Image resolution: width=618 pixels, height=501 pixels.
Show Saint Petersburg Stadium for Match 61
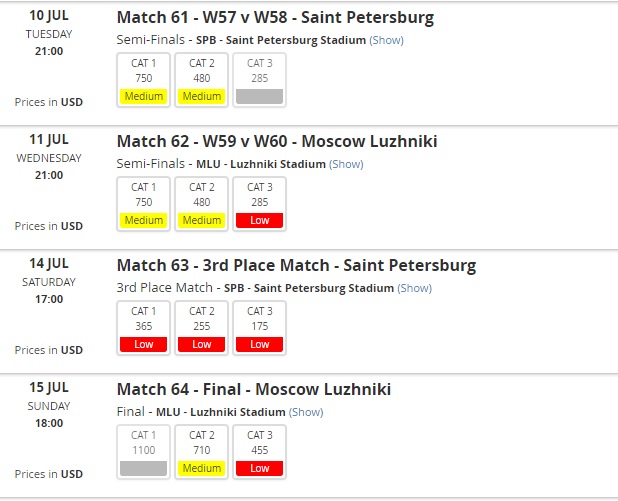(x=386, y=40)
